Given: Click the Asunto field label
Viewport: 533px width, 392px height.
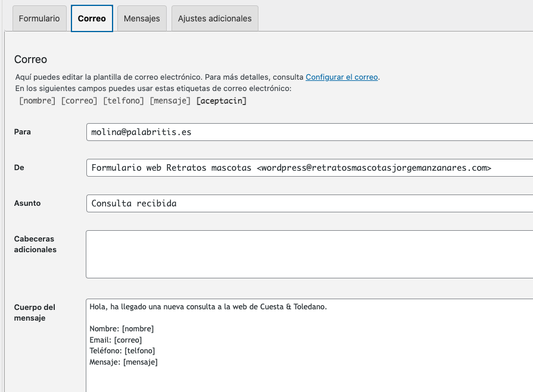Looking at the screenshot, I should [27, 203].
